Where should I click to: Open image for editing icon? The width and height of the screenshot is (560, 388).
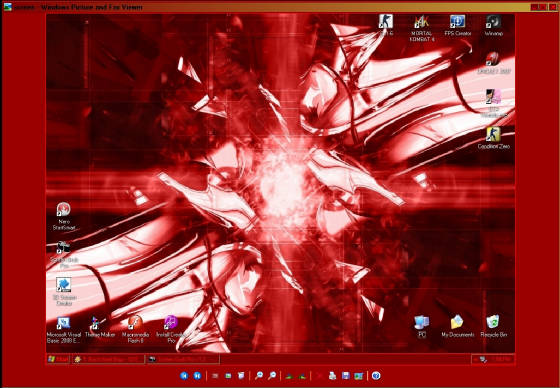point(359,375)
